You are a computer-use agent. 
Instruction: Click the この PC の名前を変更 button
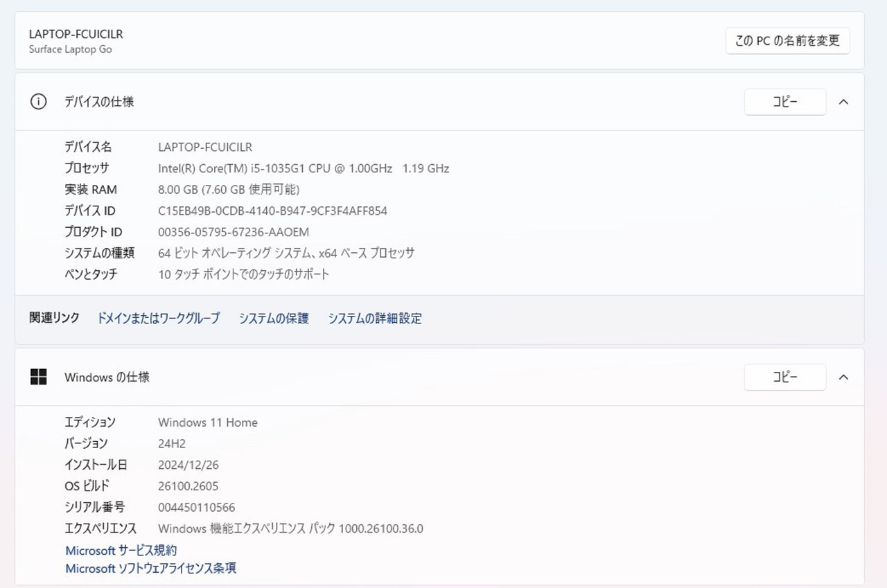(787, 41)
